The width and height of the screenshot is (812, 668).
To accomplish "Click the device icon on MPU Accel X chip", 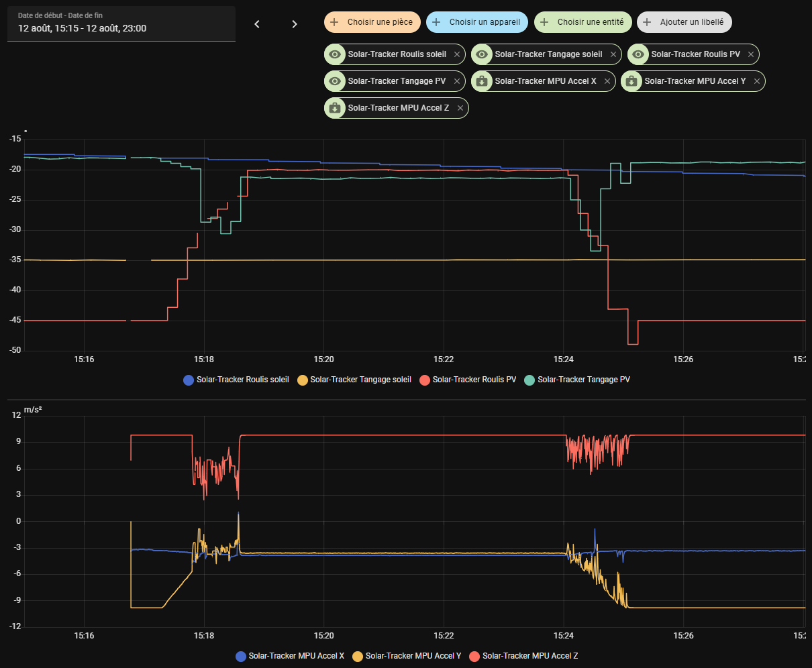I will tap(482, 81).
